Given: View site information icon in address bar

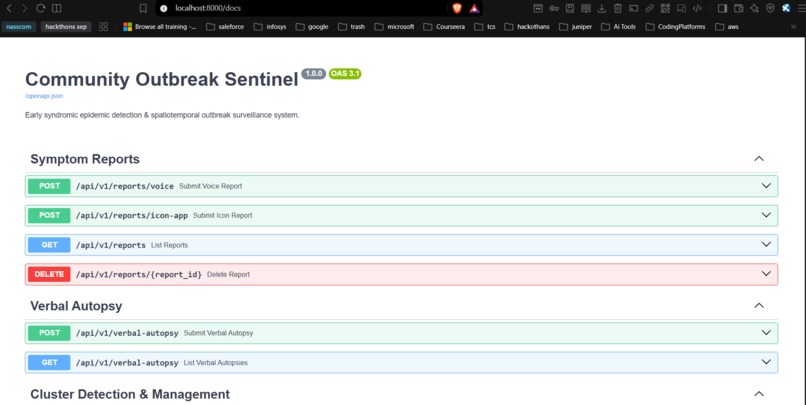Looking at the screenshot, I should (164, 8).
